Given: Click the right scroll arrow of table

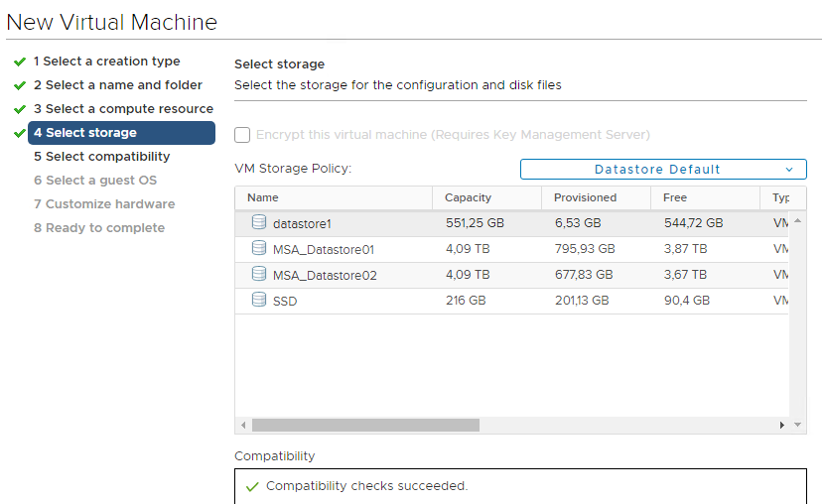Looking at the screenshot, I should (x=782, y=425).
